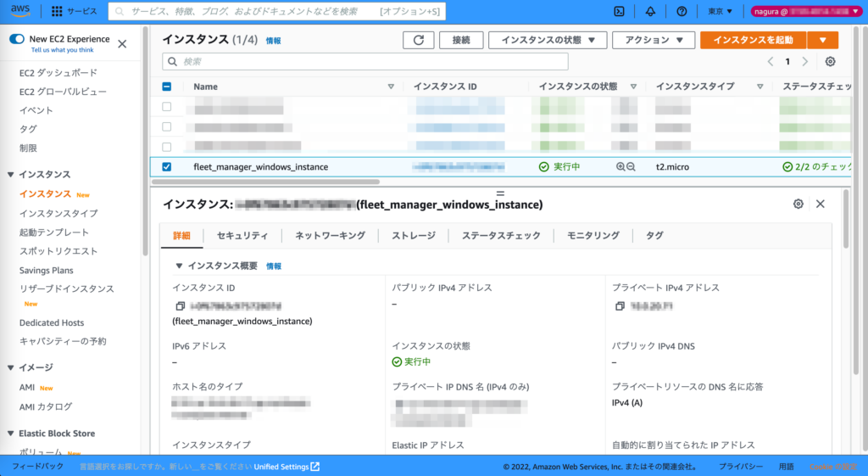Switch to the ステータスチェック tab
This screenshot has width=868, height=476.
click(x=501, y=236)
